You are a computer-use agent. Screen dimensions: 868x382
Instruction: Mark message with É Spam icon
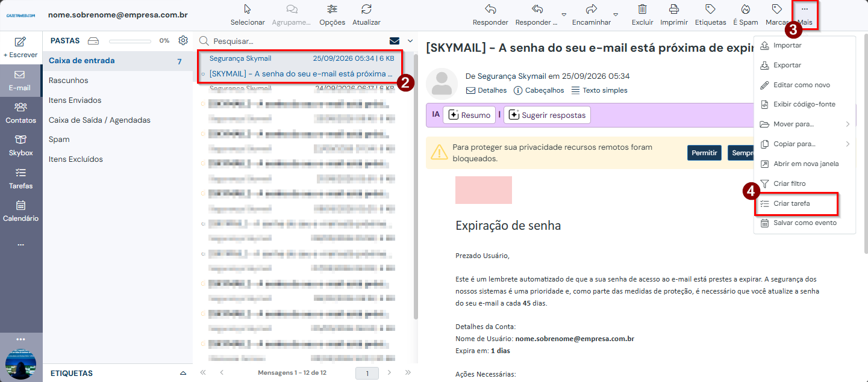(745, 9)
